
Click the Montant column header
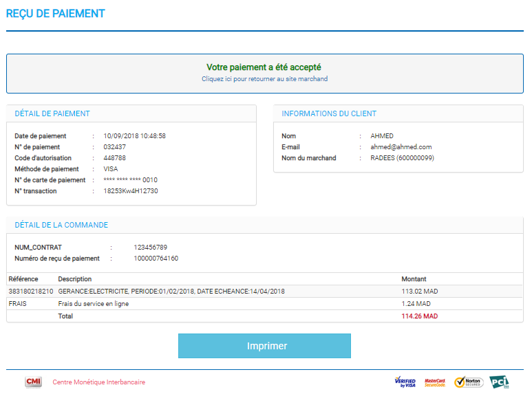(x=414, y=279)
